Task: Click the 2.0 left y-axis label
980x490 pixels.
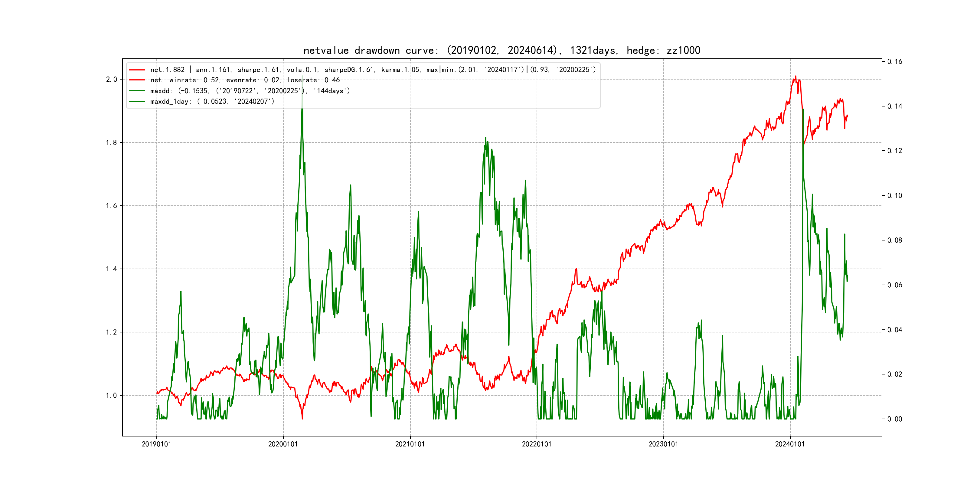Action: pyautogui.click(x=111, y=80)
